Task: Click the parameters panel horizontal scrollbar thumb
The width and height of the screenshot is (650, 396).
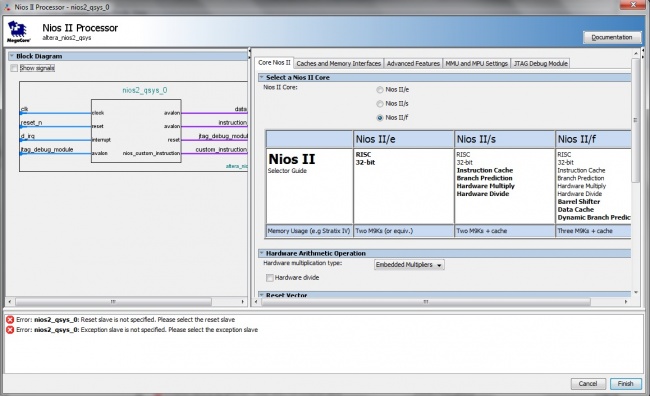Action: pos(426,302)
